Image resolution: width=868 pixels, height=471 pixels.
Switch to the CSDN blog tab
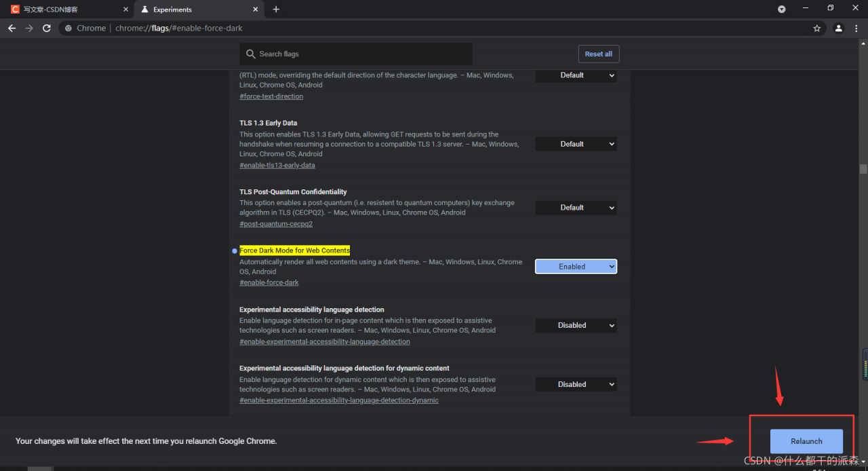(68, 10)
